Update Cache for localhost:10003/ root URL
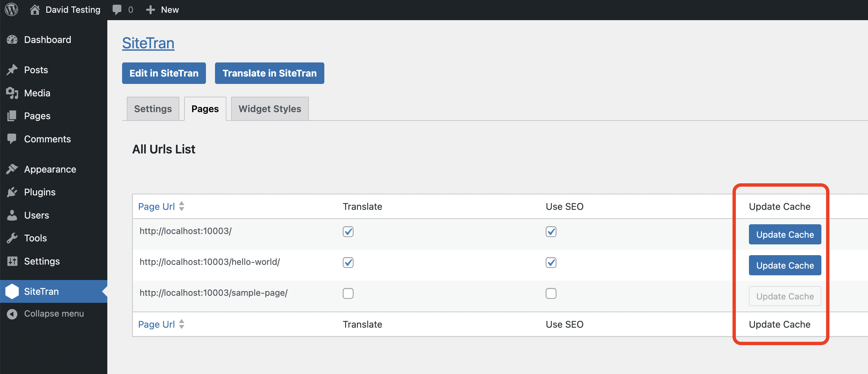This screenshot has width=868, height=374. [x=785, y=234]
